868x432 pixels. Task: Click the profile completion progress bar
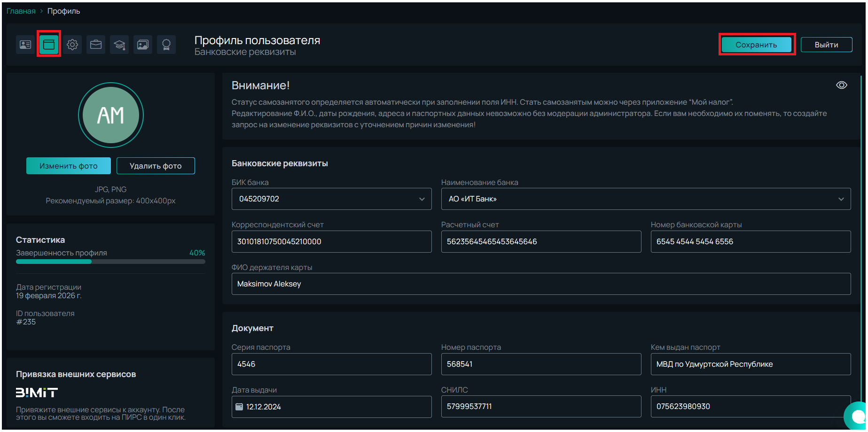pos(110,262)
